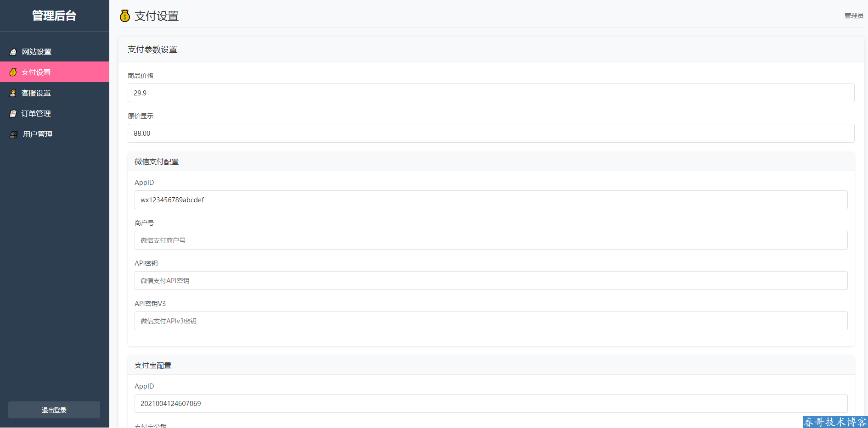
Task: Click the money bag icon beside 支付设置 in sidebar
Action: pos(13,72)
